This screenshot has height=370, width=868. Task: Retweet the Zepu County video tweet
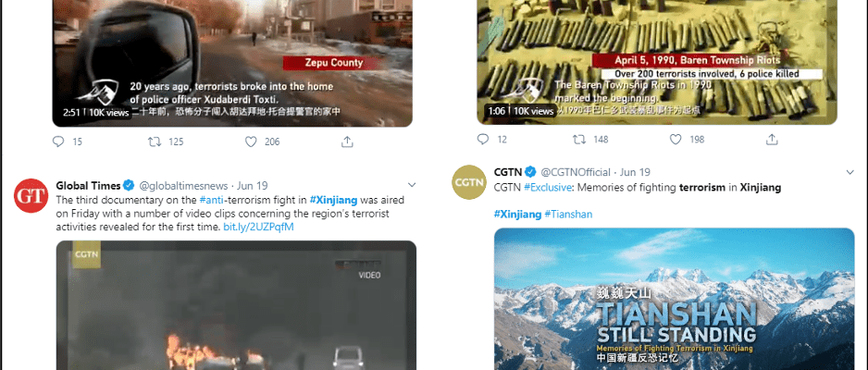(x=155, y=142)
